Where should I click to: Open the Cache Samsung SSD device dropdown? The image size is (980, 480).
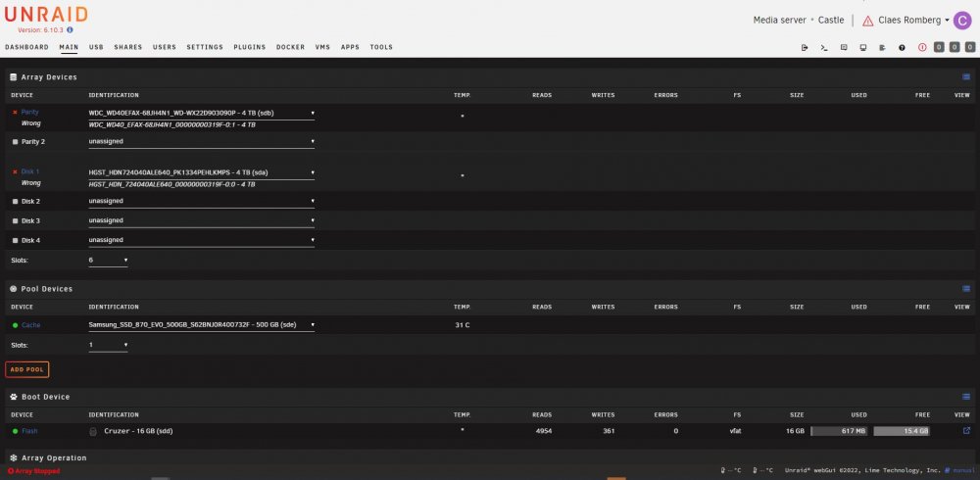click(201, 325)
